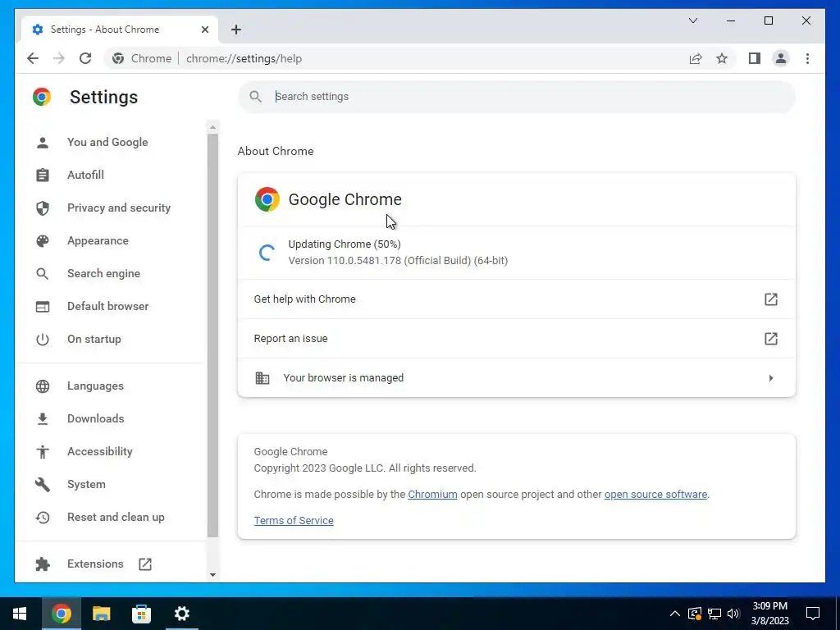Open the Windows Start menu

(x=20, y=614)
